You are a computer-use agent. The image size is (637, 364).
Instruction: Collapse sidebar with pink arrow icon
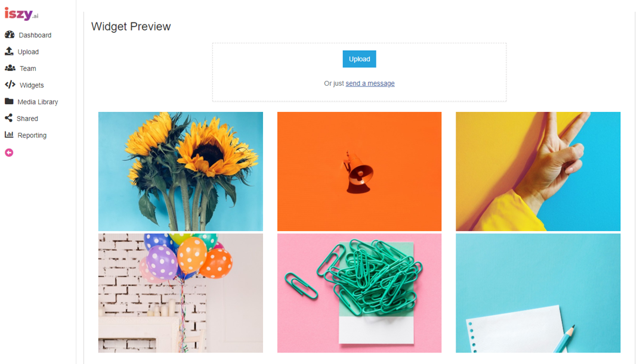click(9, 153)
